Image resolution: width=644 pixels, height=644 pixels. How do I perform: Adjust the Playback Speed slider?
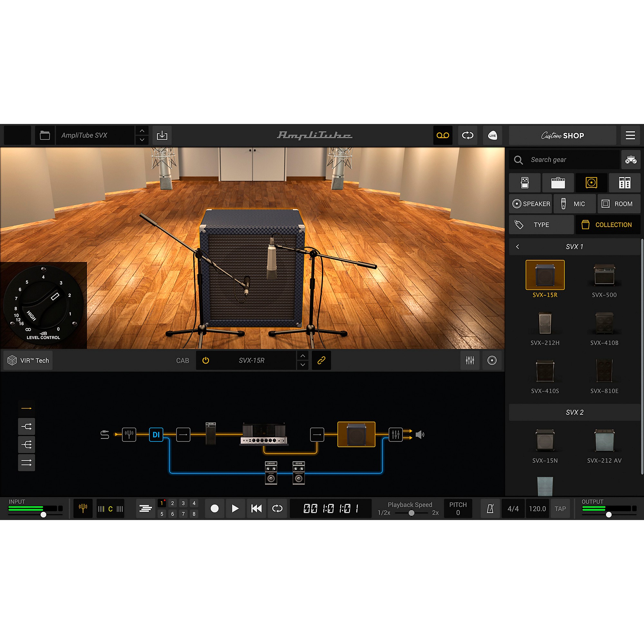(412, 513)
